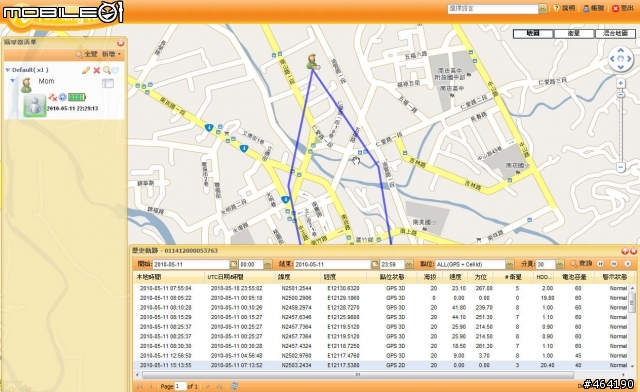
Task: Click the play button in history toolbar
Action: pyautogui.click(x=627, y=264)
